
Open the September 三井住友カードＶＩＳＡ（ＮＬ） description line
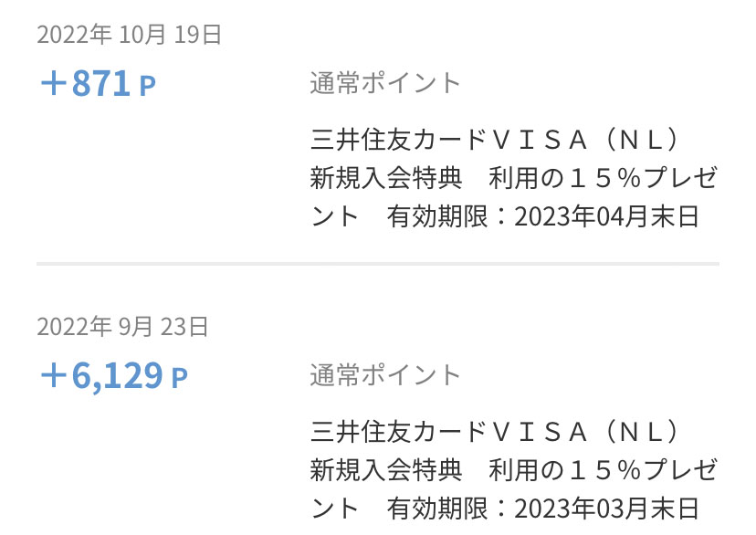click(x=496, y=431)
